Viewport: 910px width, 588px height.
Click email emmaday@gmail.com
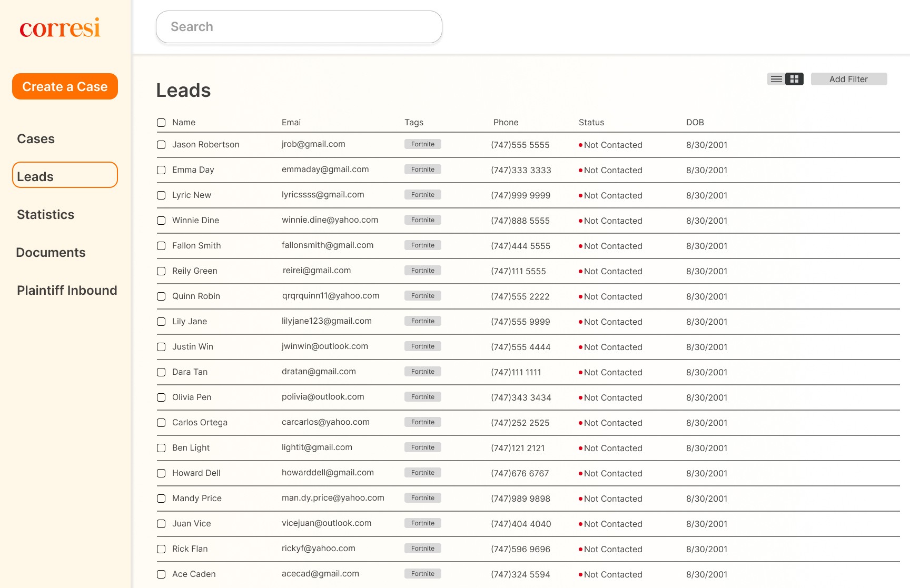coord(325,170)
